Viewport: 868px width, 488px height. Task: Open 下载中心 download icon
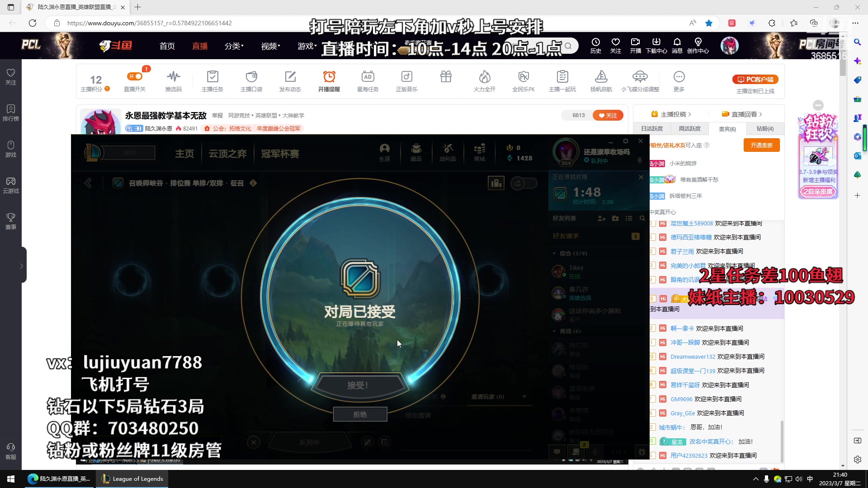656,46
